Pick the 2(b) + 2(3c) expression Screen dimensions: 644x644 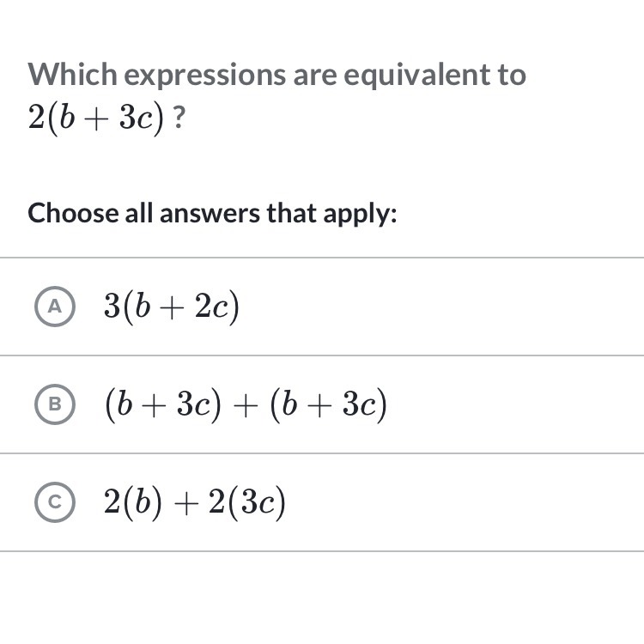[x=194, y=502]
